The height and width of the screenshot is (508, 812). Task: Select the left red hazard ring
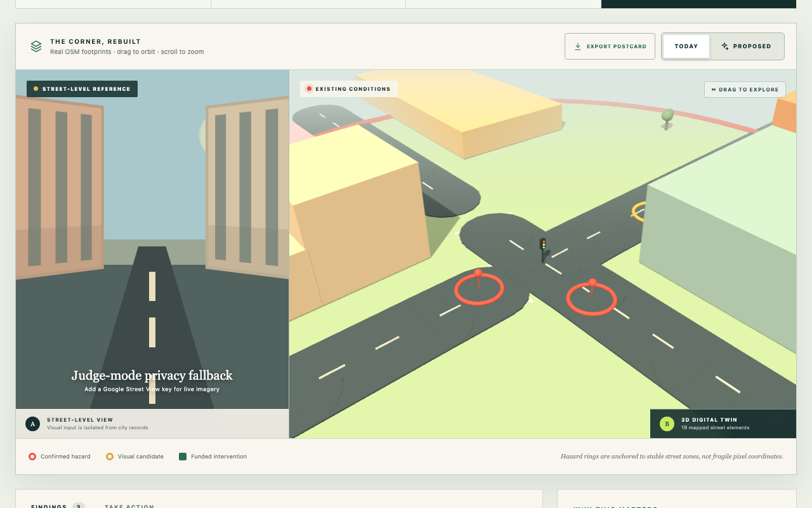(x=479, y=289)
